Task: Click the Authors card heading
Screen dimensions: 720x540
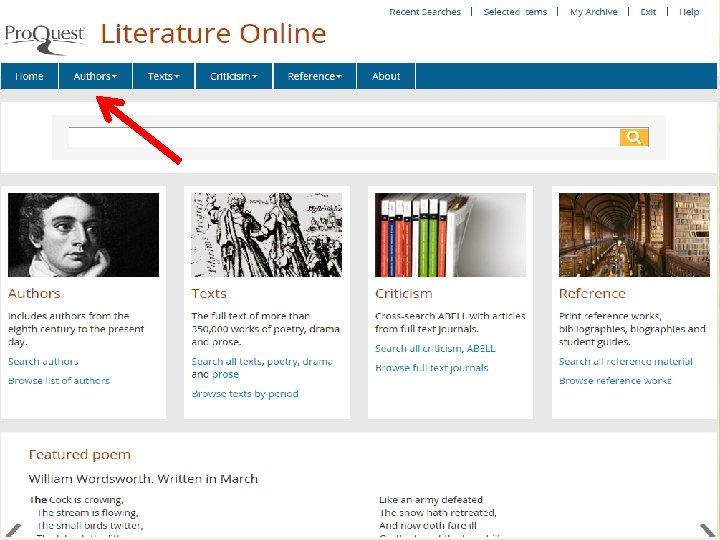Action: point(34,293)
